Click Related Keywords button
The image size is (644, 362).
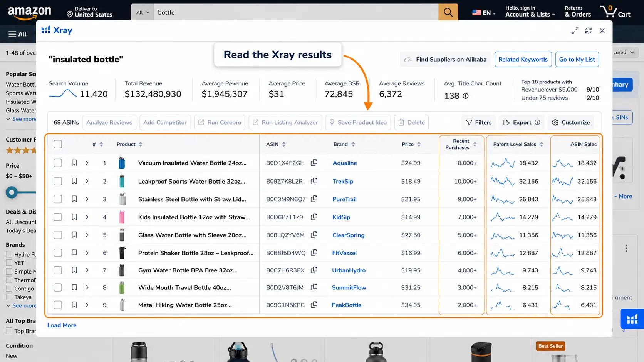[523, 59]
